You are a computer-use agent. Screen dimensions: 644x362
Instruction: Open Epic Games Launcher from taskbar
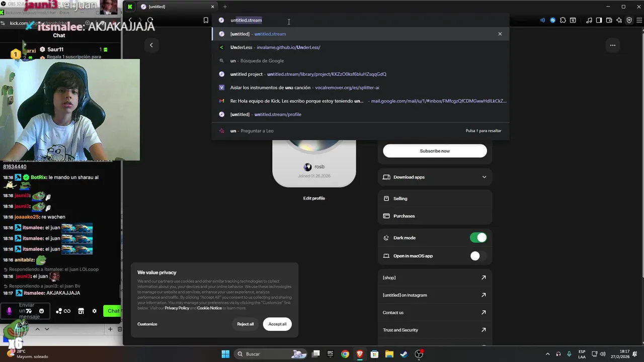click(330, 354)
